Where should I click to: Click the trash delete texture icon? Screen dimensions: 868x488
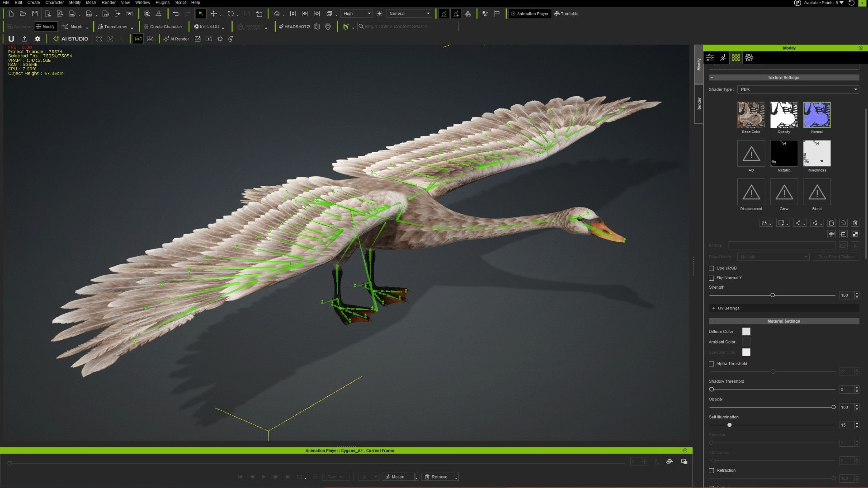pyautogui.click(x=855, y=223)
